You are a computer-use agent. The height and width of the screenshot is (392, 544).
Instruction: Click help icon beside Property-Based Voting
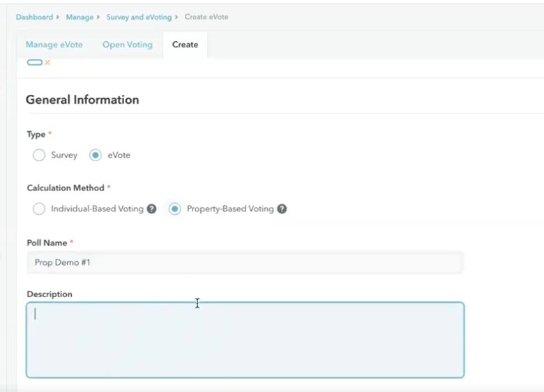pyautogui.click(x=282, y=209)
